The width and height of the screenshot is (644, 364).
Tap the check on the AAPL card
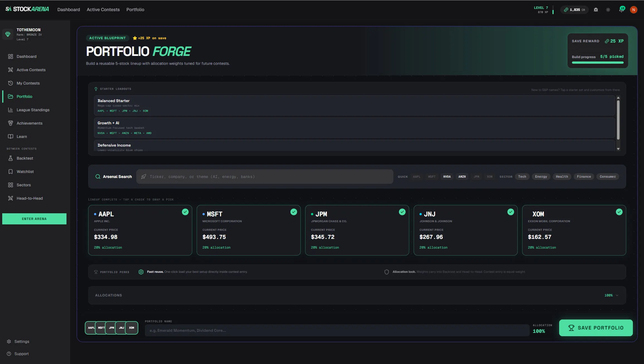pyautogui.click(x=185, y=212)
